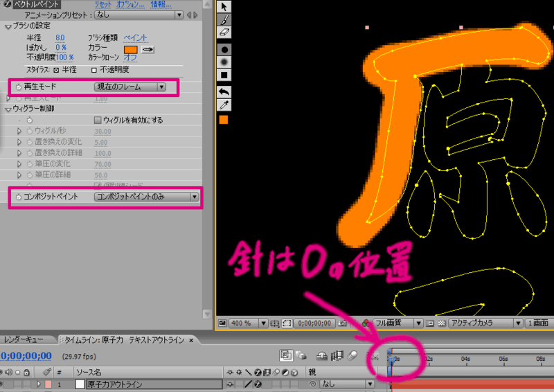Choose the hard round brush tip
Screen dimensions: 554x392
click(x=224, y=49)
